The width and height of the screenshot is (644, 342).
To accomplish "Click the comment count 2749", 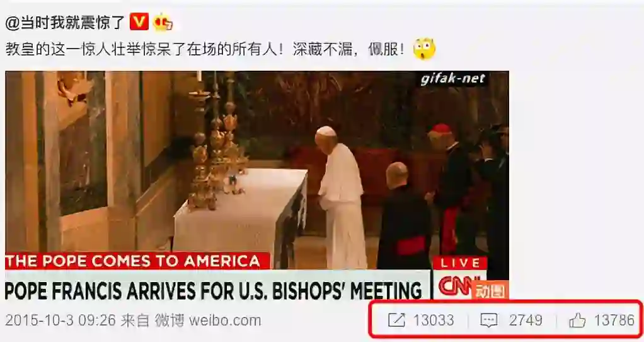I will click(526, 320).
